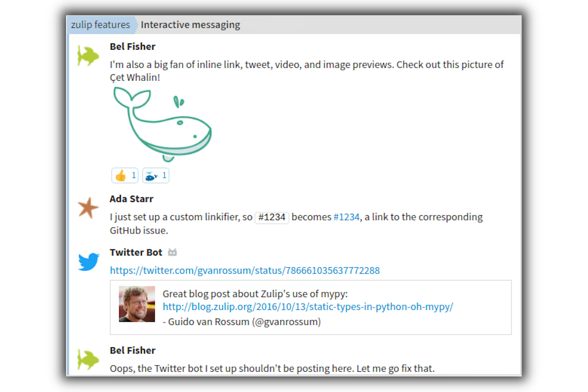Click Bel Fisher's avatar on the last message
The image size is (588, 392).
(88, 359)
